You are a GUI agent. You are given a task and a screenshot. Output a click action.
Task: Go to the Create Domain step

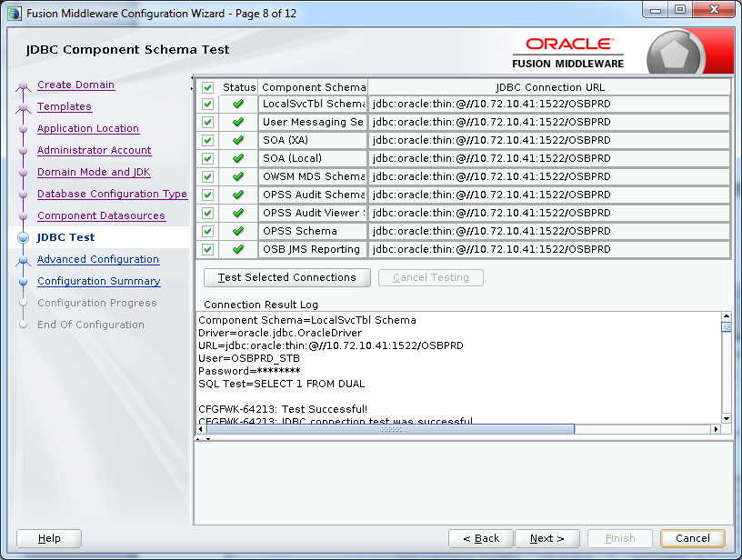pyautogui.click(x=75, y=85)
